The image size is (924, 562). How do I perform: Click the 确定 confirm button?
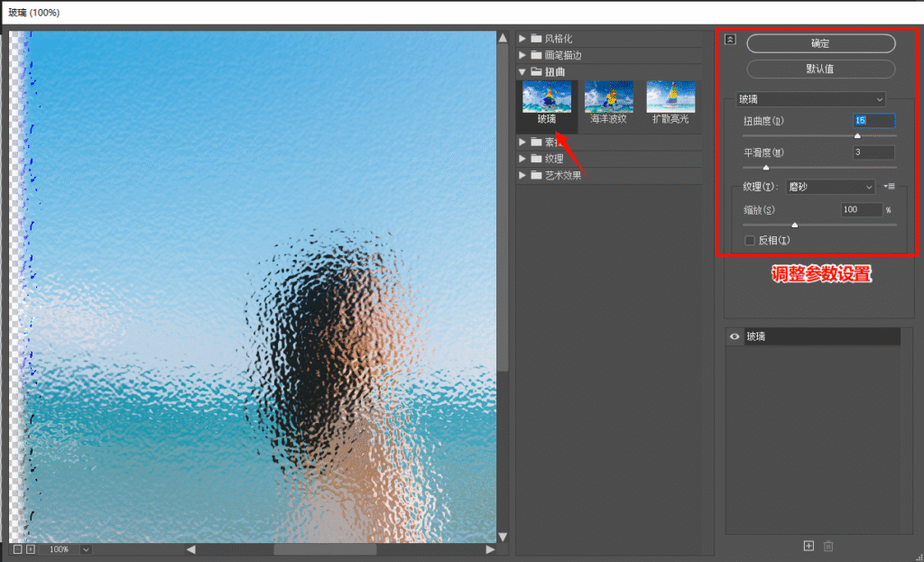pos(820,43)
